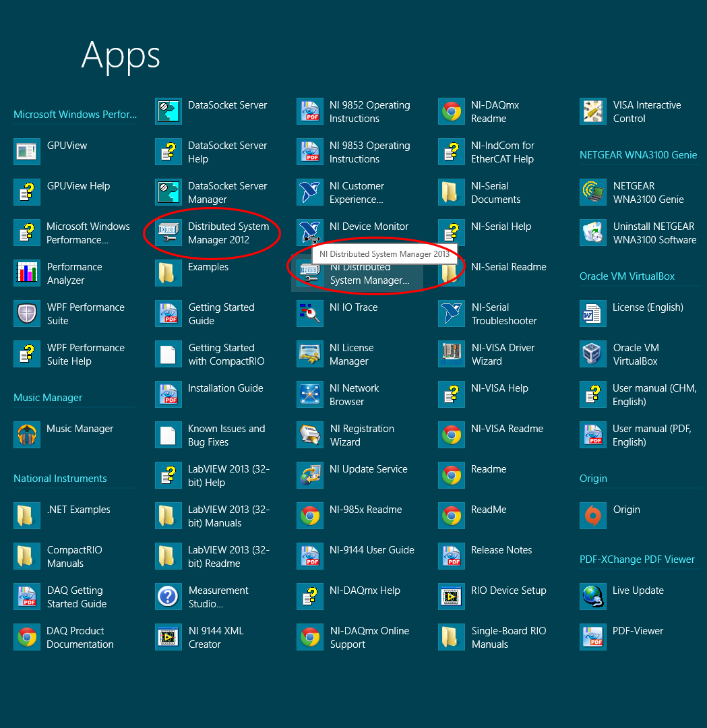Open "User manual (CHM, English)"
Image resolution: width=707 pixels, height=728 pixels.
639,394
